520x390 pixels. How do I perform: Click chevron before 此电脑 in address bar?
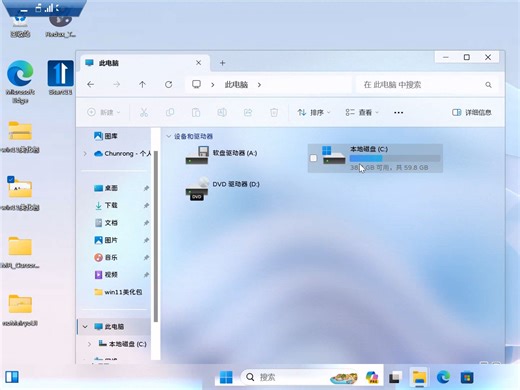pyautogui.click(x=212, y=85)
